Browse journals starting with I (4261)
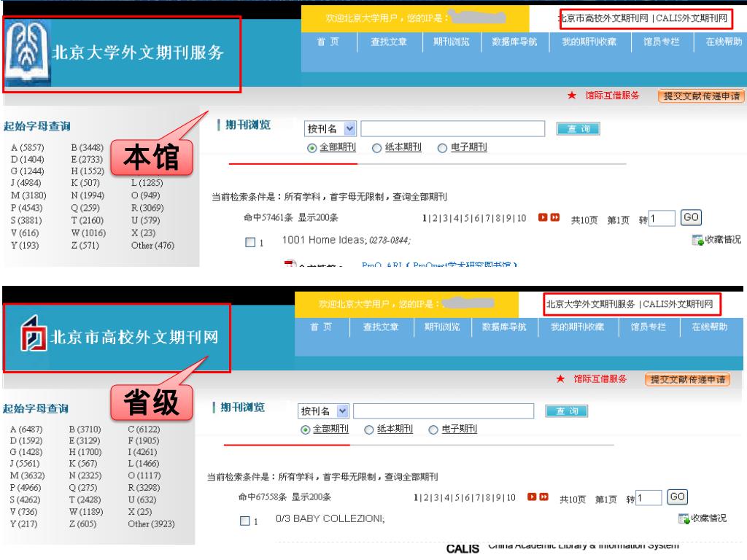Image resolution: width=747 pixels, height=560 pixels. [x=142, y=452]
